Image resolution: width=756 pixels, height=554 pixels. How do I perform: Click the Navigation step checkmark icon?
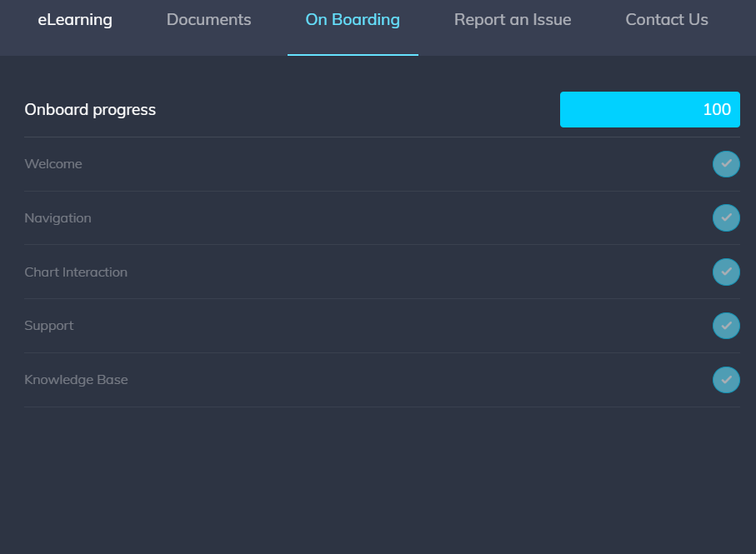pos(726,218)
